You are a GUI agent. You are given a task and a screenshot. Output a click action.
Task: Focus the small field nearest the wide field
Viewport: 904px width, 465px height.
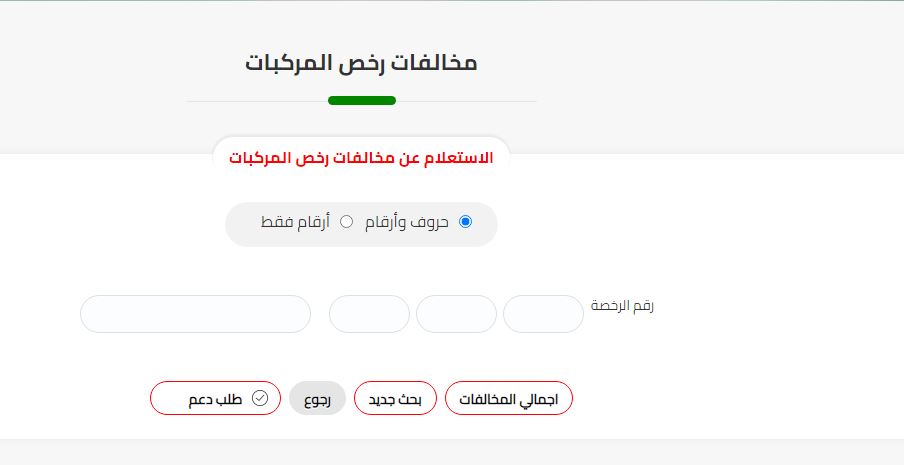tap(369, 314)
